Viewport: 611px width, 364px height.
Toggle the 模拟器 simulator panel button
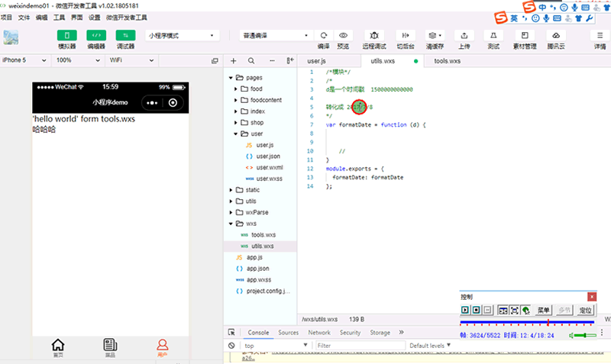67,35
